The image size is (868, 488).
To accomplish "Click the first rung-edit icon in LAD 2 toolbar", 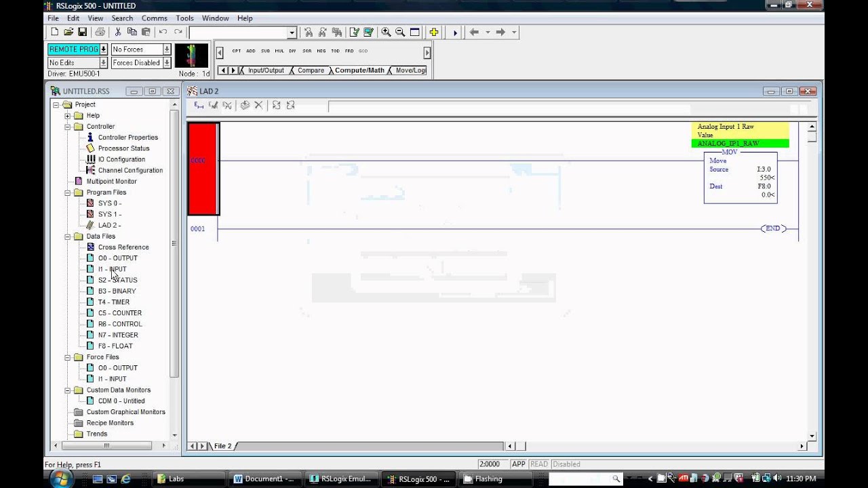I will pos(199,105).
